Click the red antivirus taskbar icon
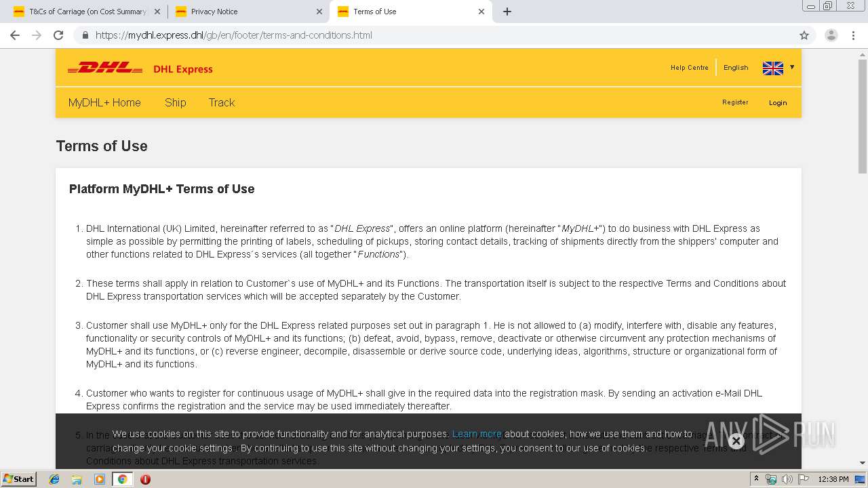Image resolution: width=868 pixels, height=488 pixels. coord(145,479)
